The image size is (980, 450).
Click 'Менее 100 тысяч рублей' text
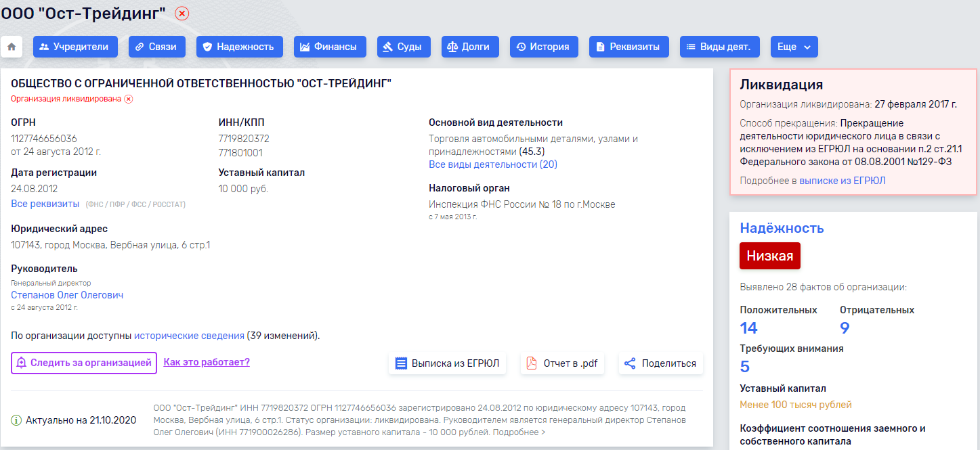pyautogui.click(x=796, y=405)
